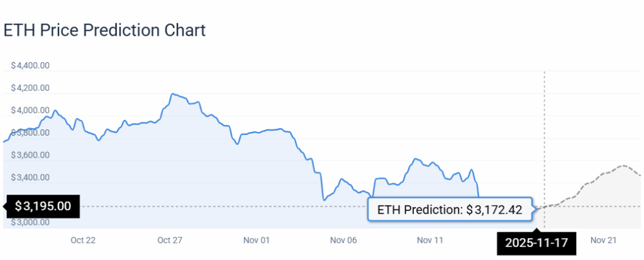Click the $3,800.00 y-axis label
The width and height of the screenshot is (644, 260).
tap(30, 133)
